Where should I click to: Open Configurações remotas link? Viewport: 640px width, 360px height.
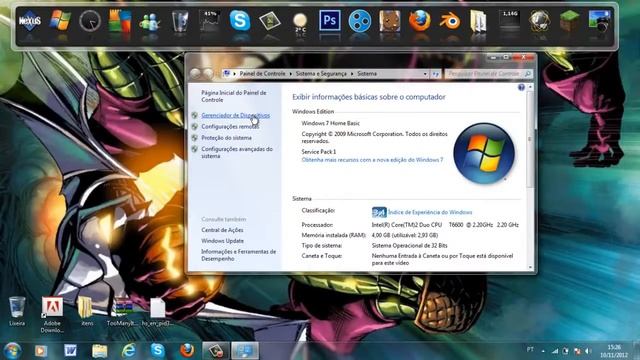click(230, 127)
